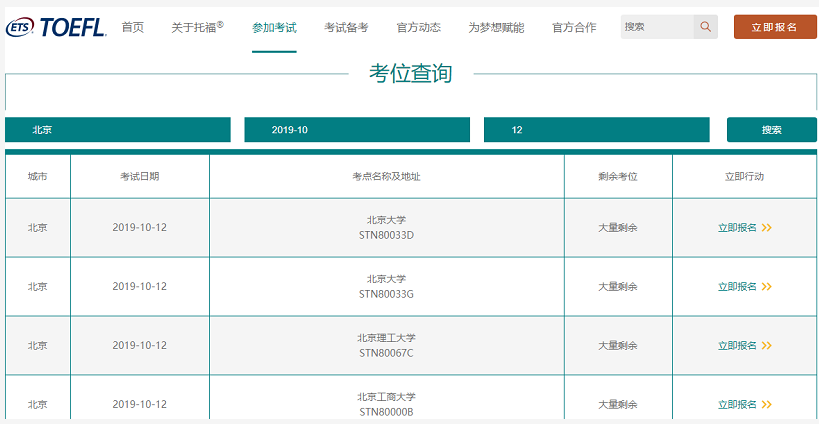819x424 pixels.
Task: Go to 首页 in navigation
Action: pos(132,27)
